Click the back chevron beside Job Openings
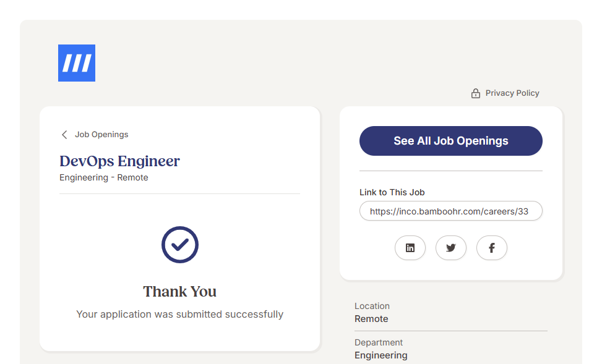 point(64,135)
